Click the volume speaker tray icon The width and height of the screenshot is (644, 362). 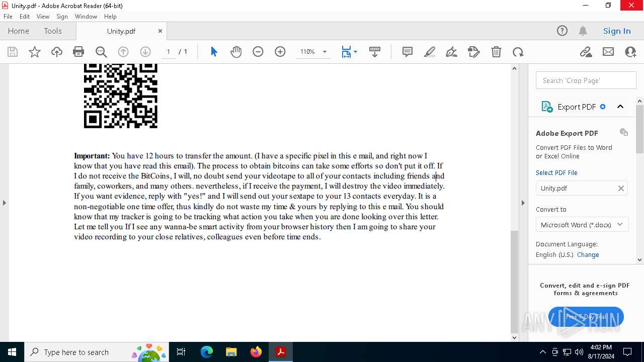[x=579, y=352]
